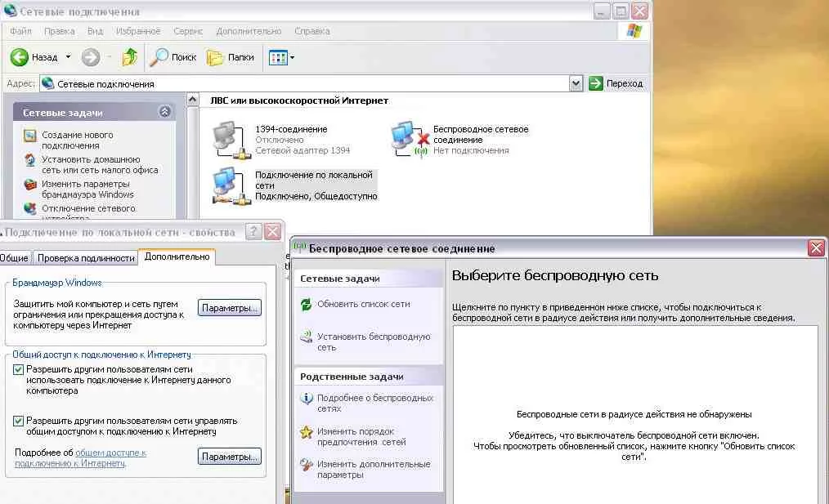Open the Back button history dropdown arrow
The width and height of the screenshot is (829, 504).
[x=68, y=57]
